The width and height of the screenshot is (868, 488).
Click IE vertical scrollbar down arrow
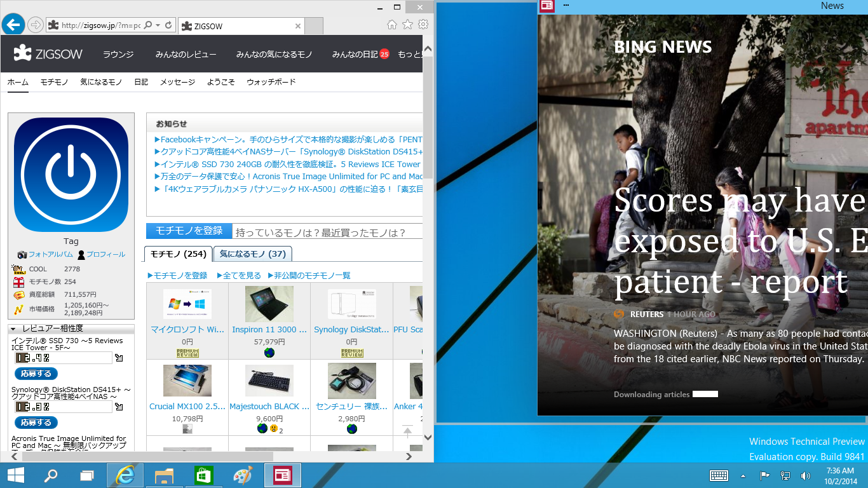(428, 437)
